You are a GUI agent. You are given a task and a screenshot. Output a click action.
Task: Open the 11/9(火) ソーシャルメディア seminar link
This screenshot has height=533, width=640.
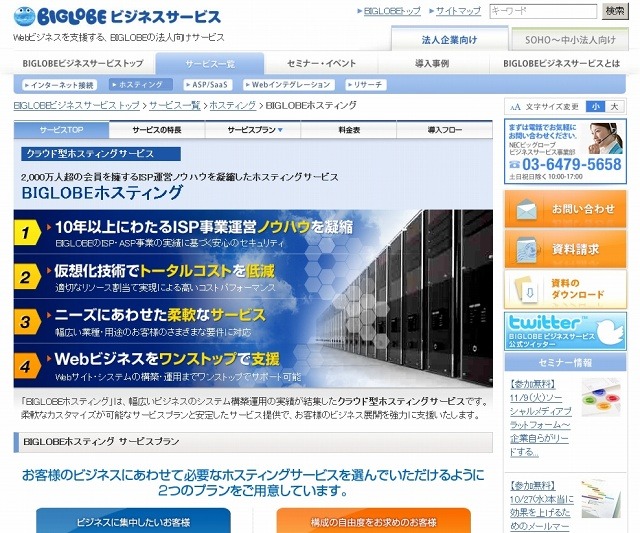[x=540, y=418]
